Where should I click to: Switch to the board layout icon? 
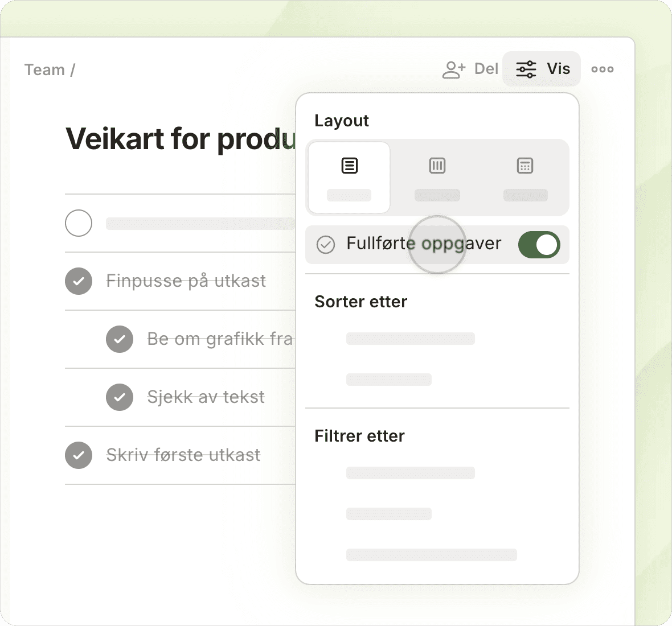click(437, 166)
